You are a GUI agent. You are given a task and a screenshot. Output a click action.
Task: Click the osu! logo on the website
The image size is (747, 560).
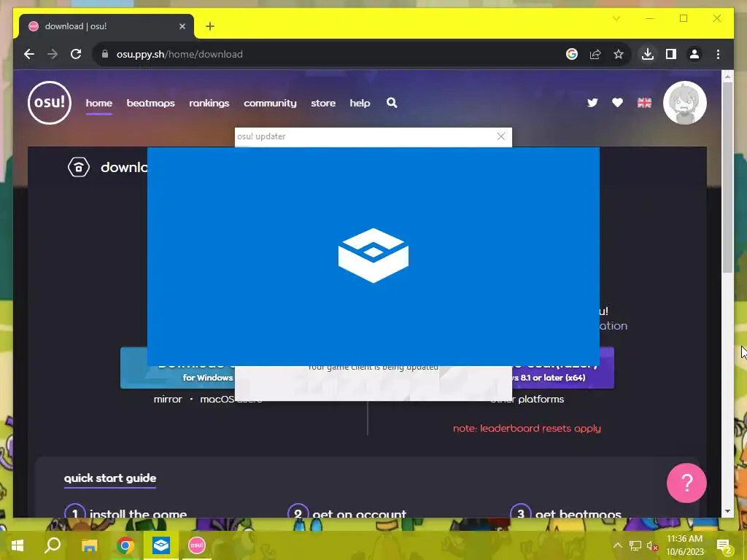tap(50, 102)
